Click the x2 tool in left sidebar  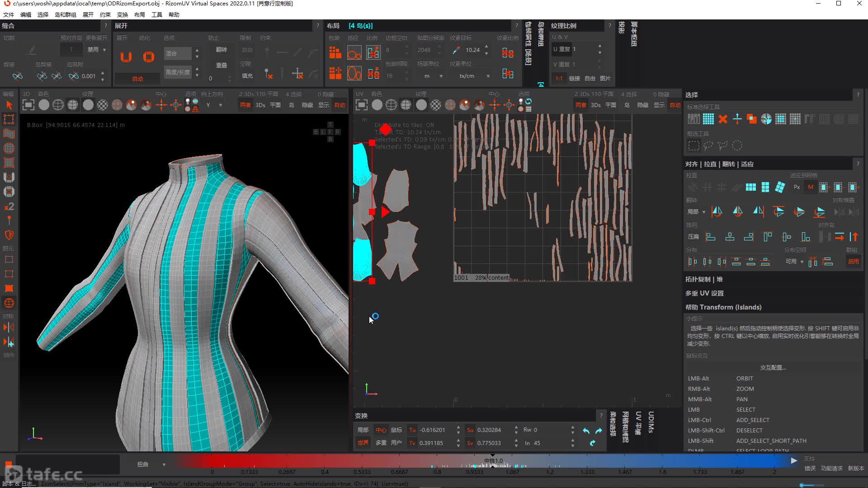tap(9, 206)
